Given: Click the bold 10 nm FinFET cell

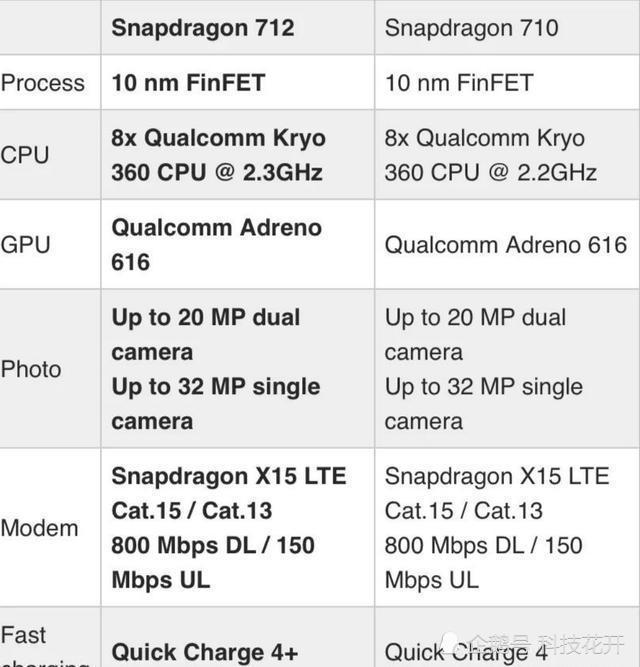Looking at the screenshot, I should tap(188, 82).
